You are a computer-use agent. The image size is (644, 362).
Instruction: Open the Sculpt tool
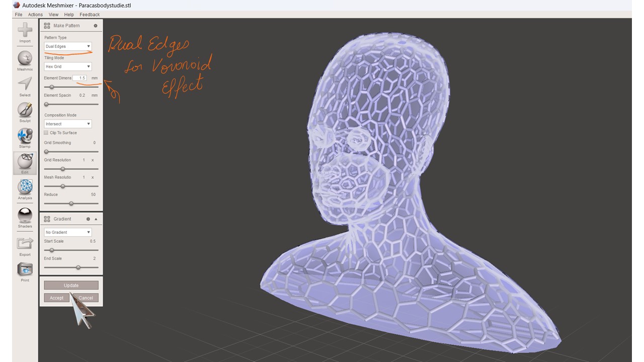25,112
